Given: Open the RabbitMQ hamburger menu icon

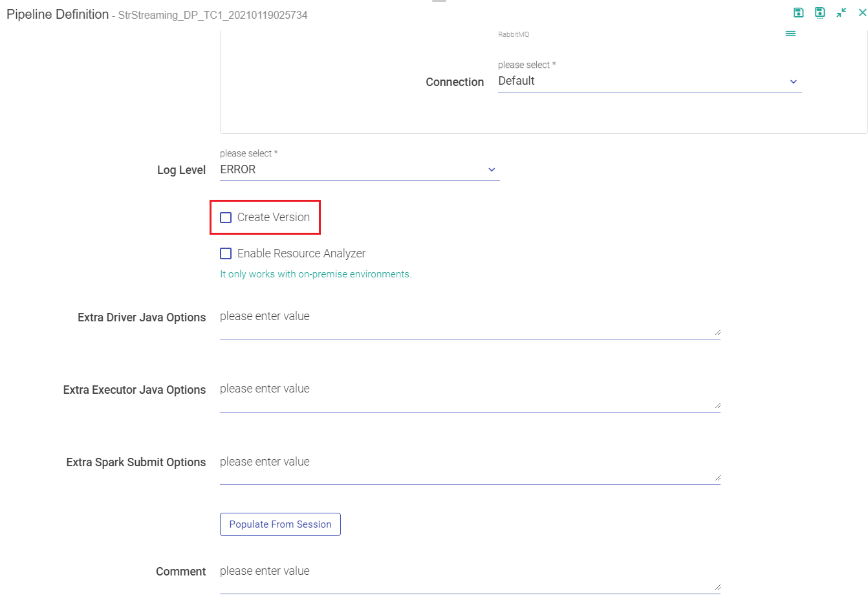Looking at the screenshot, I should pyautogui.click(x=790, y=34).
